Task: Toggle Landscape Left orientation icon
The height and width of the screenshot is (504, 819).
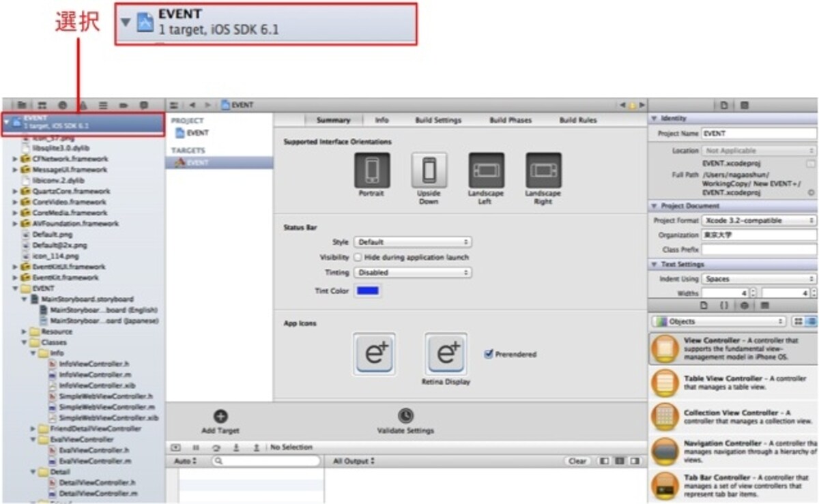Action: point(487,170)
